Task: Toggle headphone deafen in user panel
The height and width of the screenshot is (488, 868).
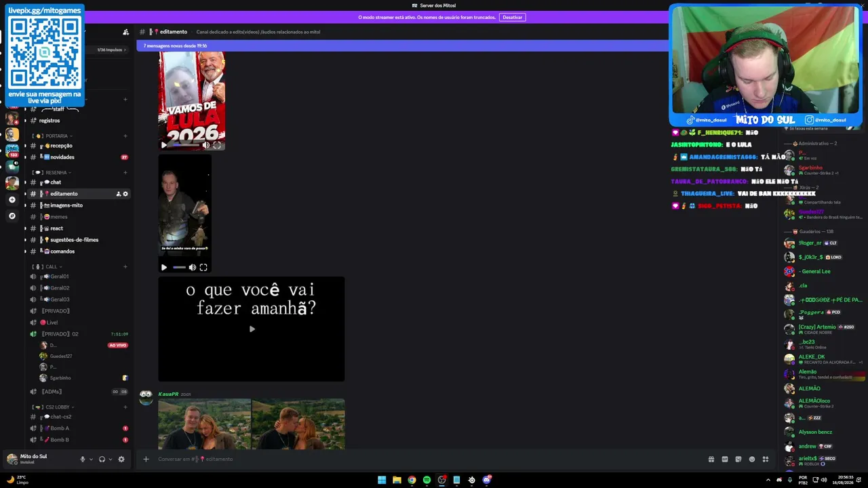Action: tap(102, 459)
